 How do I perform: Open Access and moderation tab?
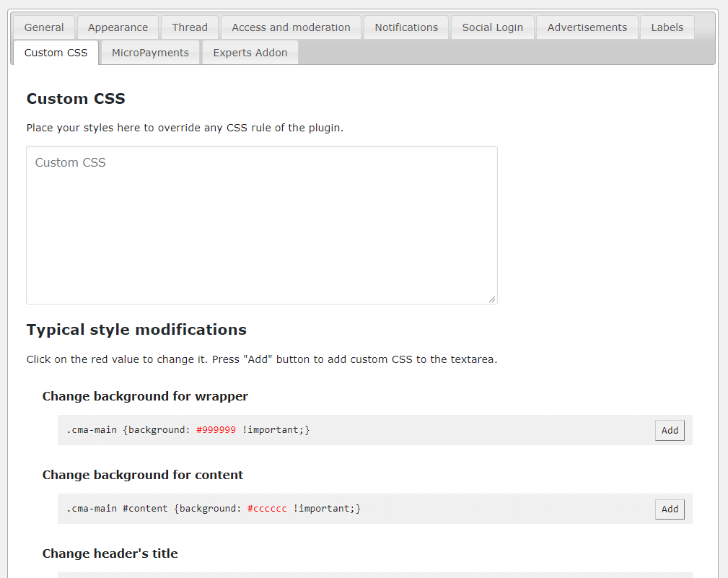(291, 27)
